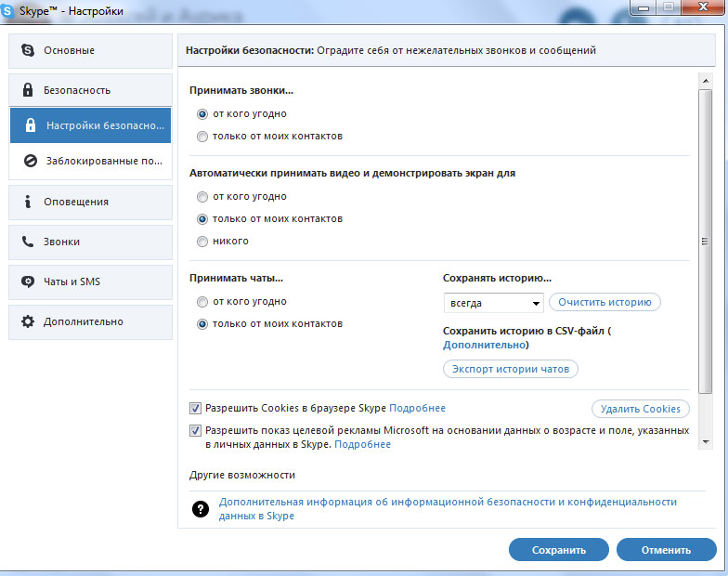Viewport: 728px width, 576px height.
Task: Click the 'Очистить историю' button
Action: click(x=604, y=303)
